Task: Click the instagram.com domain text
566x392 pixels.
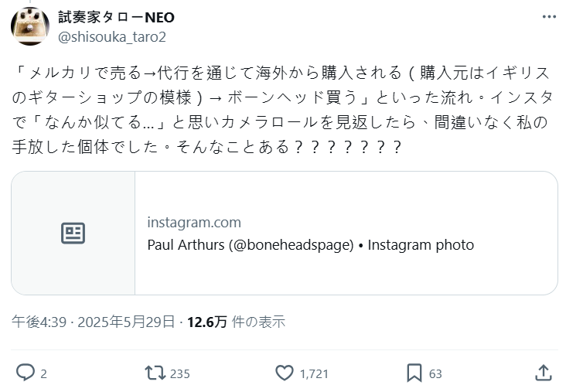Action: (x=194, y=223)
